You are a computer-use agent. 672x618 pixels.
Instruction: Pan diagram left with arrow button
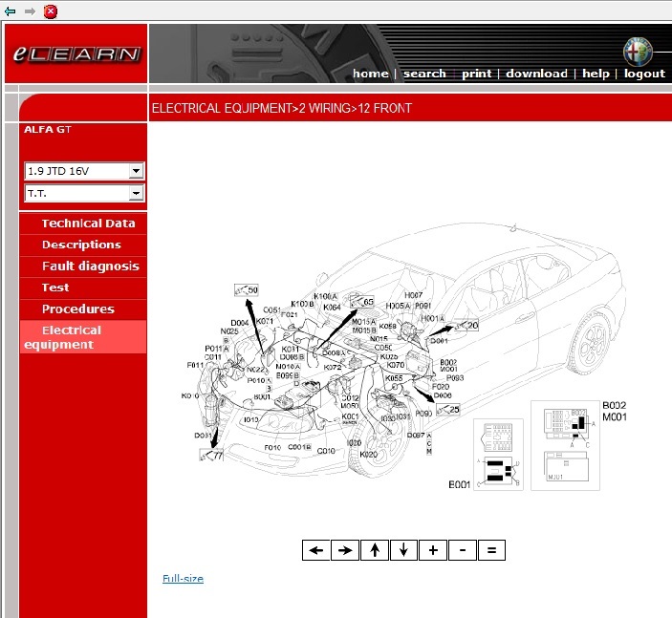point(316,550)
